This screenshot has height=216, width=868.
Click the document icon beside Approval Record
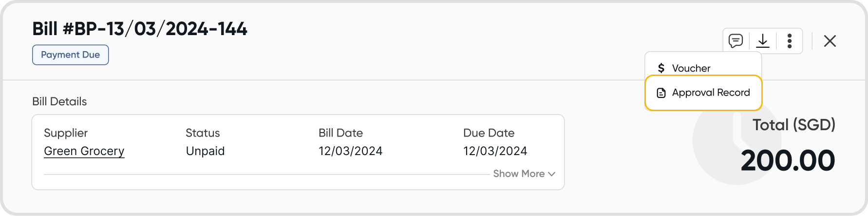tap(661, 93)
